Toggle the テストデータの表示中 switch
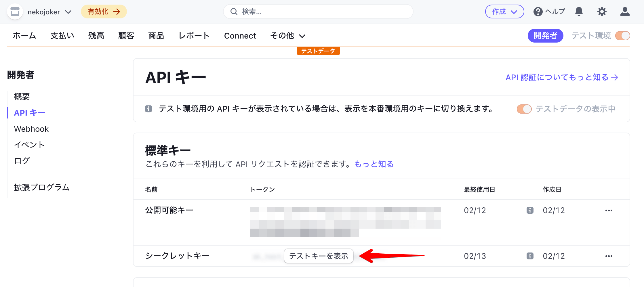 point(524,109)
